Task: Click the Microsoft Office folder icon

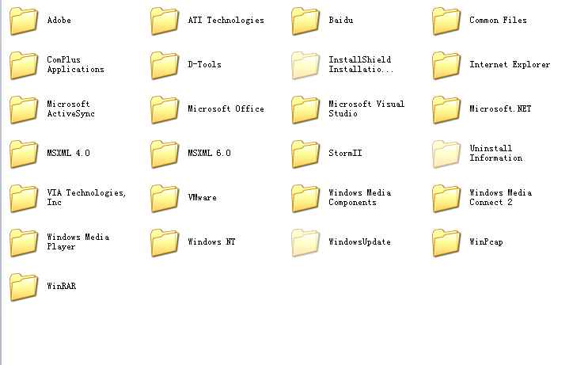Action: pyautogui.click(x=165, y=110)
